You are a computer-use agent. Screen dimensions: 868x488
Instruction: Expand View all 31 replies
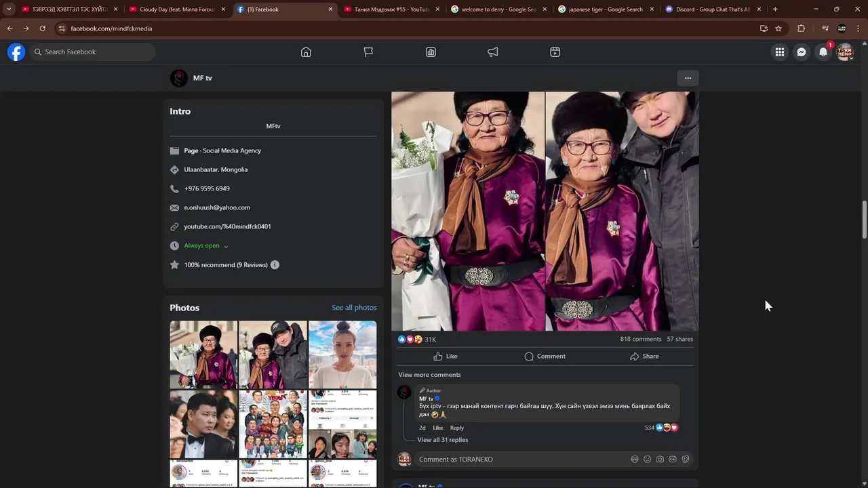[x=442, y=440]
